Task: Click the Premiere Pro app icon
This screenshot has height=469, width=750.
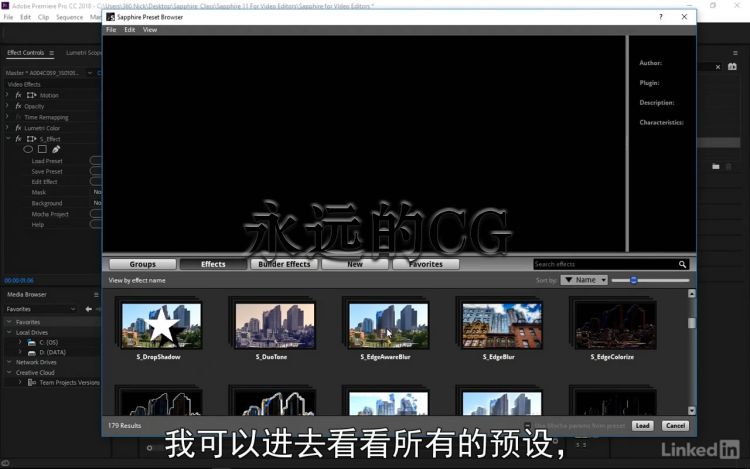Action: coord(5,5)
